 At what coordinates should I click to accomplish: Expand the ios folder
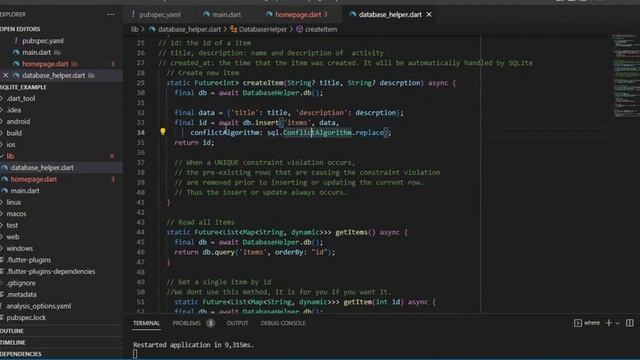[x=11, y=144]
